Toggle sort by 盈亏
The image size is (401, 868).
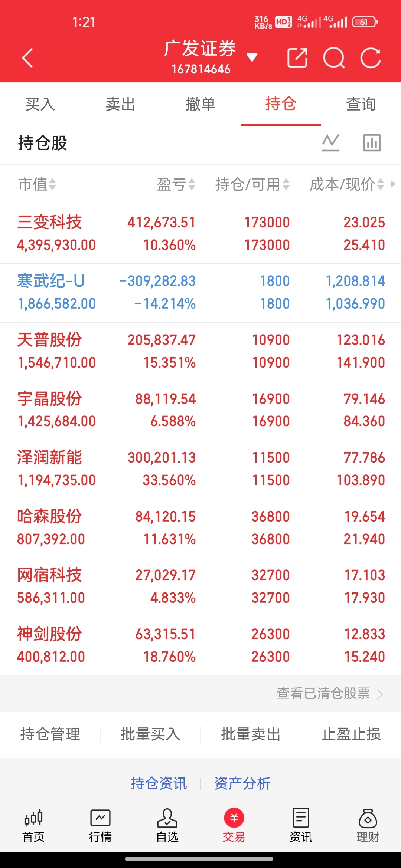[176, 184]
